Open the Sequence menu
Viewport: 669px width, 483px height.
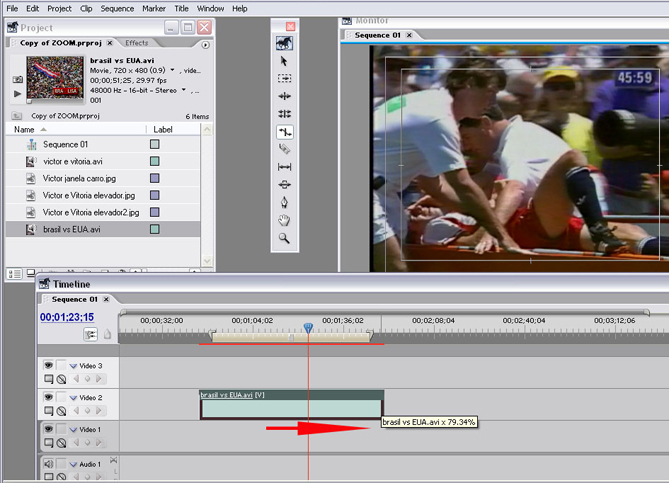pyautogui.click(x=117, y=8)
